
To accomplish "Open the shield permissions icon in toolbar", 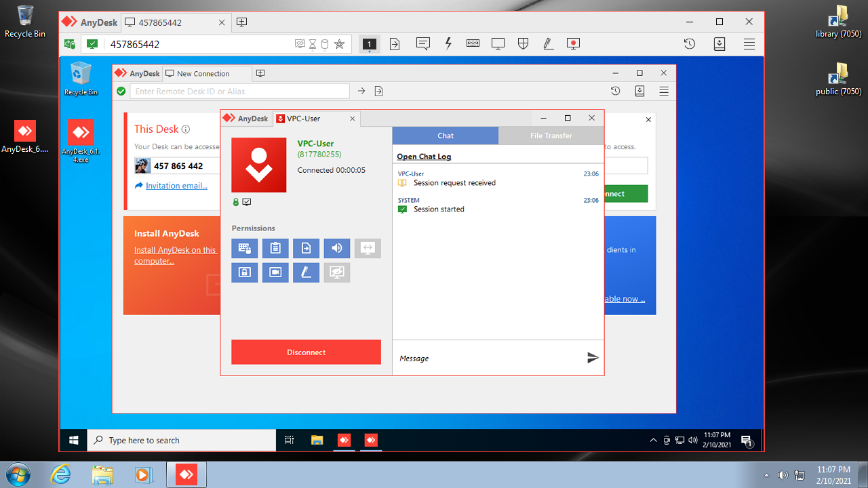I will pyautogui.click(x=523, y=44).
